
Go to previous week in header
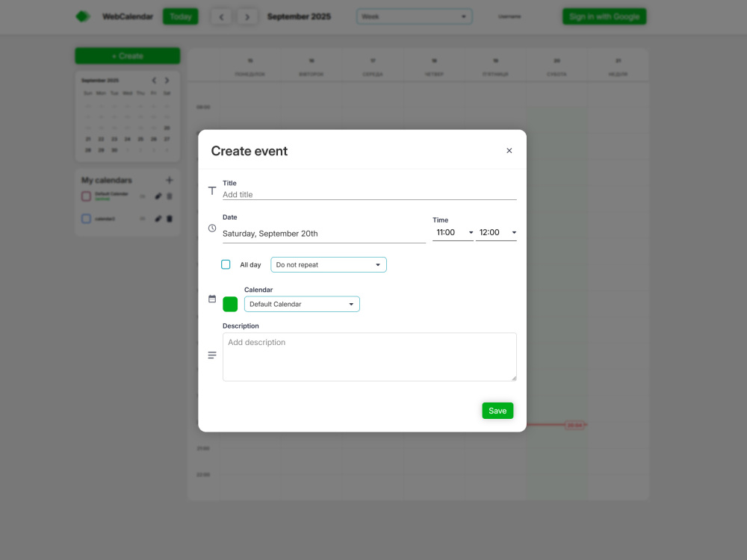click(x=221, y=16)
